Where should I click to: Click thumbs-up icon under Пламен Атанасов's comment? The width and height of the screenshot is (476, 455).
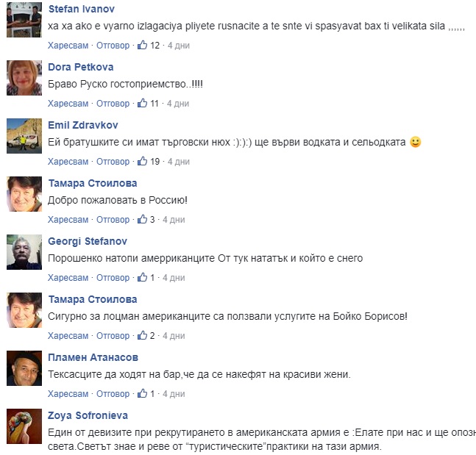coord(143,393)
